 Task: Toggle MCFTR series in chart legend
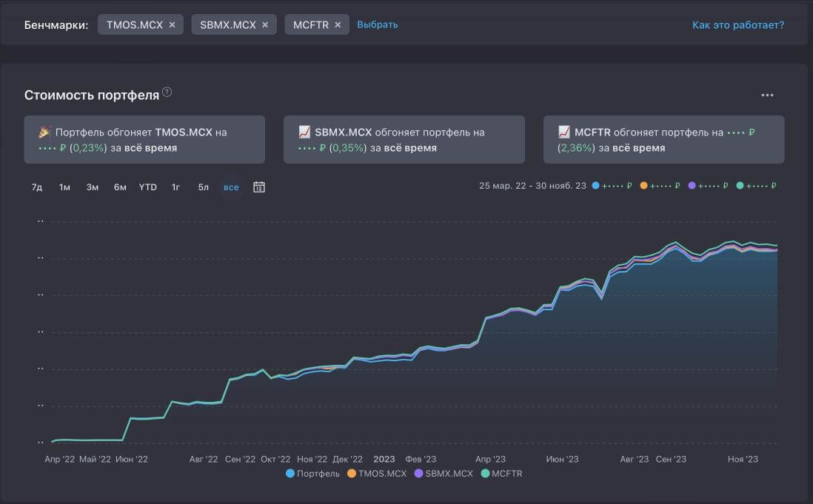tap(501, 474)
